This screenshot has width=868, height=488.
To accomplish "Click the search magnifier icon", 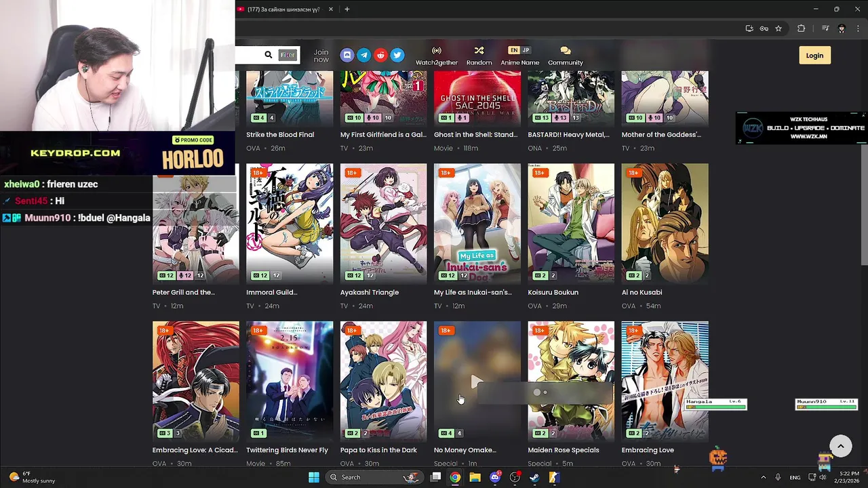I will 269,55.
